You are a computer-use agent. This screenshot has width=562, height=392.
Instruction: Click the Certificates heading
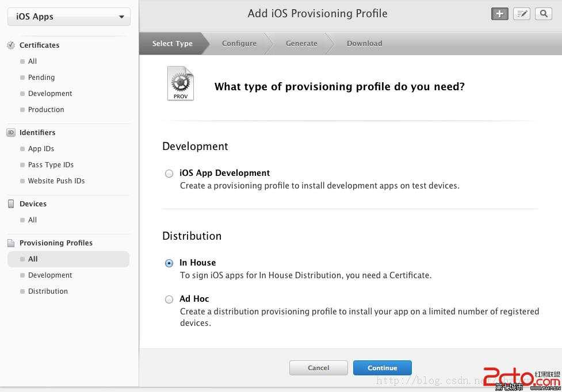tap(40, 45)
